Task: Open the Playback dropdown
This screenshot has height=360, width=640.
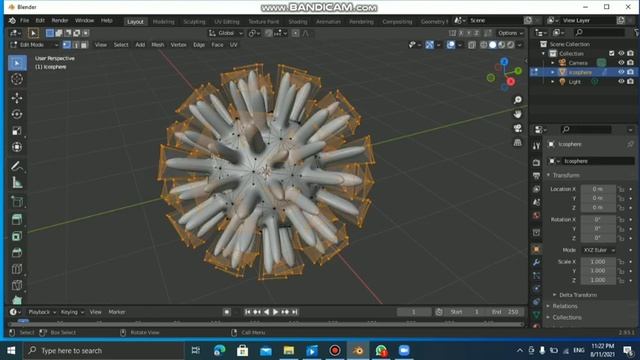Action: click(42, 312)
